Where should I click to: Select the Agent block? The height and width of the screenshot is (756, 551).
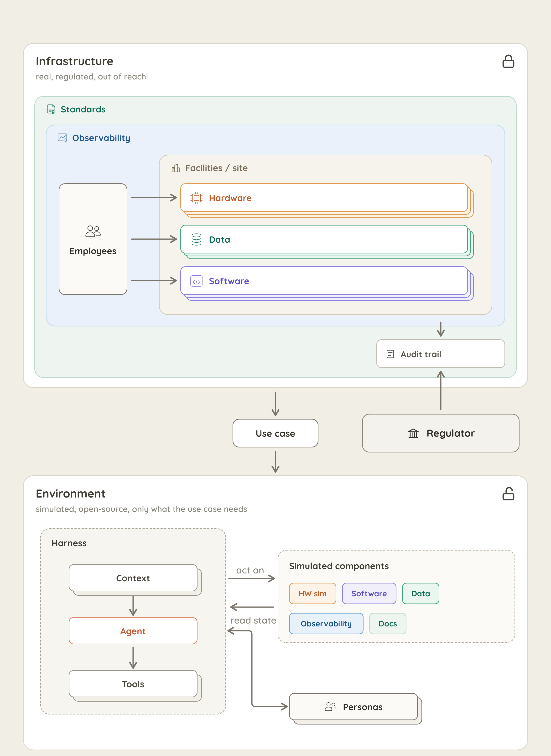(x=133, y=631)
